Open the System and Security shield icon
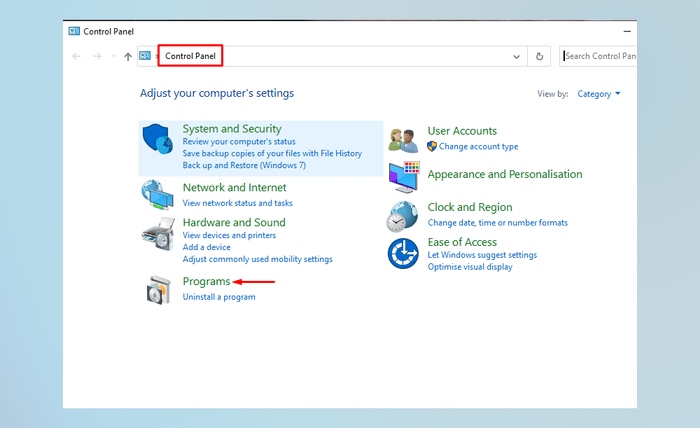This screenshot has height=428, width=700. 158,139
